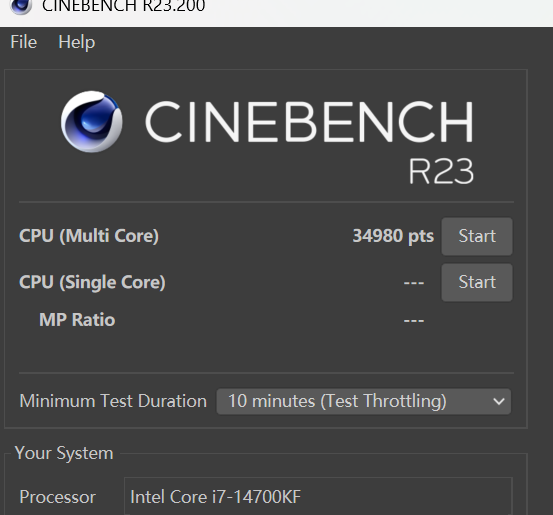The height and width of the screenshot is (515, 553).
Task: Click the CPU (Single Core) label
Action: 92,282
